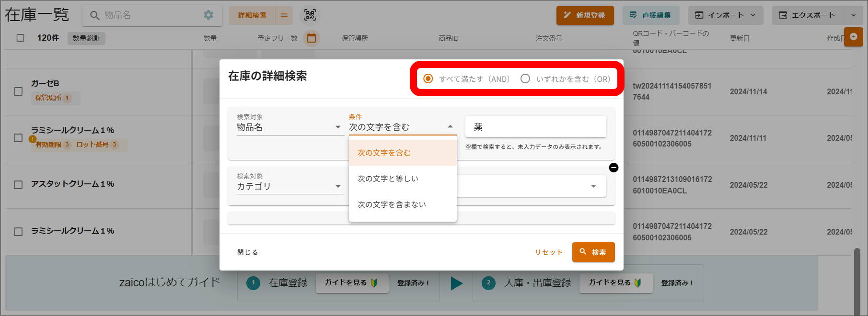Expand the エクスポート dropdown arrow
The width and height of the screenshot is (868, 316).
pos(853,15)
